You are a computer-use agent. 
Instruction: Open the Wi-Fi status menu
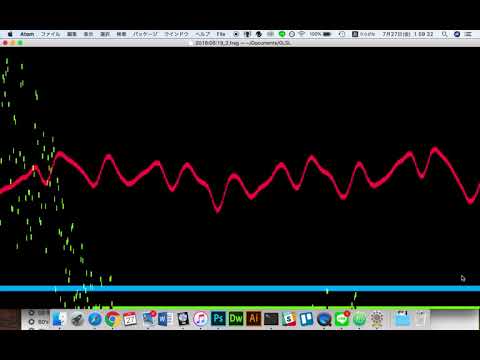click(302, 34)
